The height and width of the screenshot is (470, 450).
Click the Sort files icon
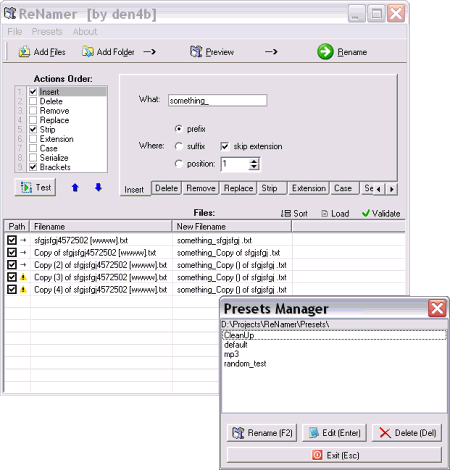click(x=286, y=213)
